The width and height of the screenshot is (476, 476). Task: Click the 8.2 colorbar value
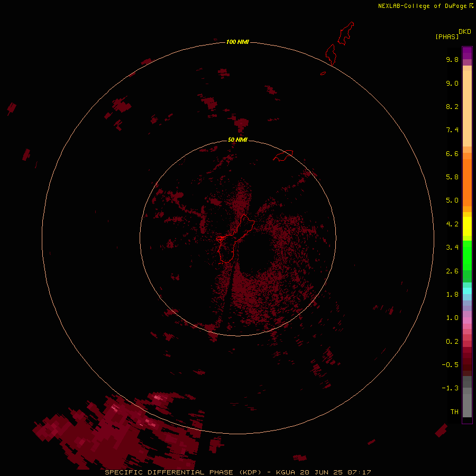452,106
